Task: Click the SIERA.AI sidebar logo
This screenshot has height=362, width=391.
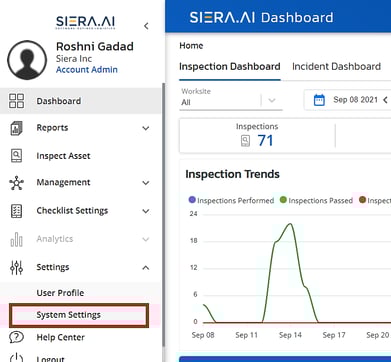Action: 85,23
